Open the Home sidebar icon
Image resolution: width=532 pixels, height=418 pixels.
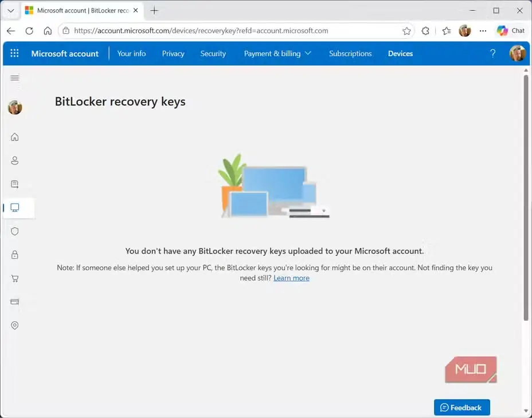coord(14,137)
